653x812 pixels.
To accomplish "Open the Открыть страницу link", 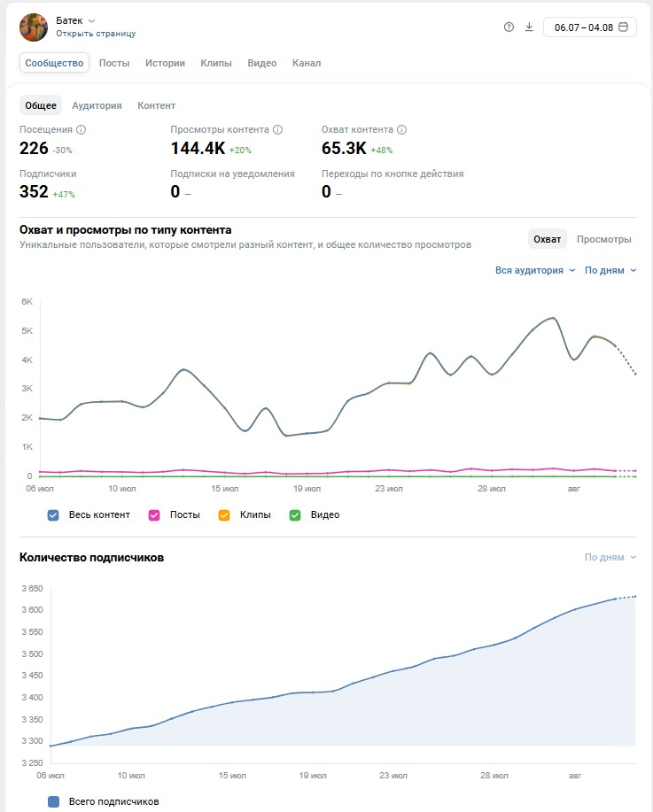I will point(96,34).
